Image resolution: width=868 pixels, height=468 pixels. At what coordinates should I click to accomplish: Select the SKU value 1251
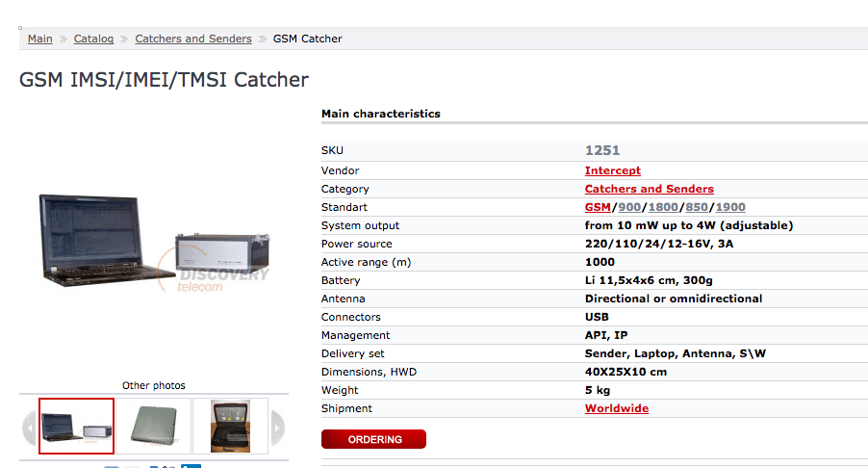(602, 150)
